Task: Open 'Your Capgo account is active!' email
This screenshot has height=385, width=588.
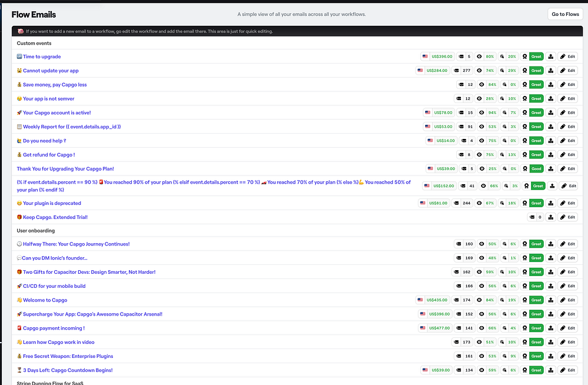Action: 56,112
